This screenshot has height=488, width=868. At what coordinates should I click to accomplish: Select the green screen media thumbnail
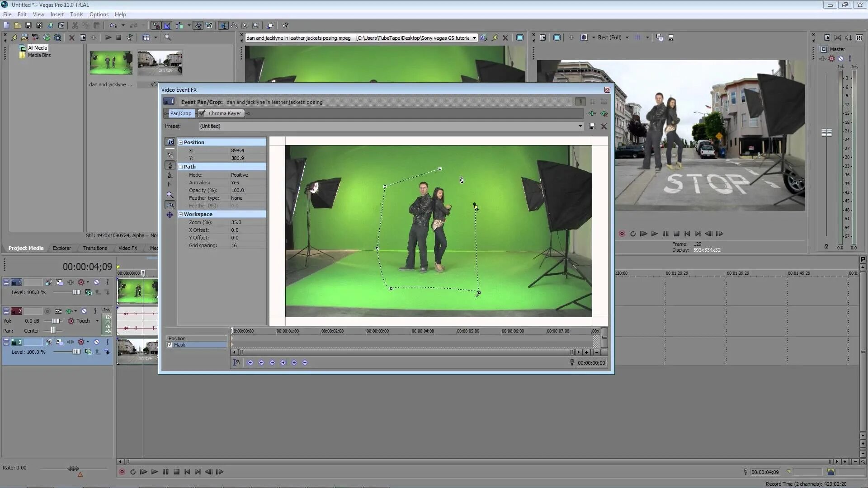pos(111,62)
